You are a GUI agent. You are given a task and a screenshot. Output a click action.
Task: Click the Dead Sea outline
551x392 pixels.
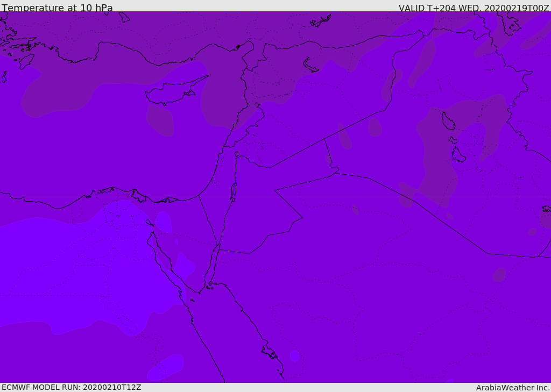point(234,189)
